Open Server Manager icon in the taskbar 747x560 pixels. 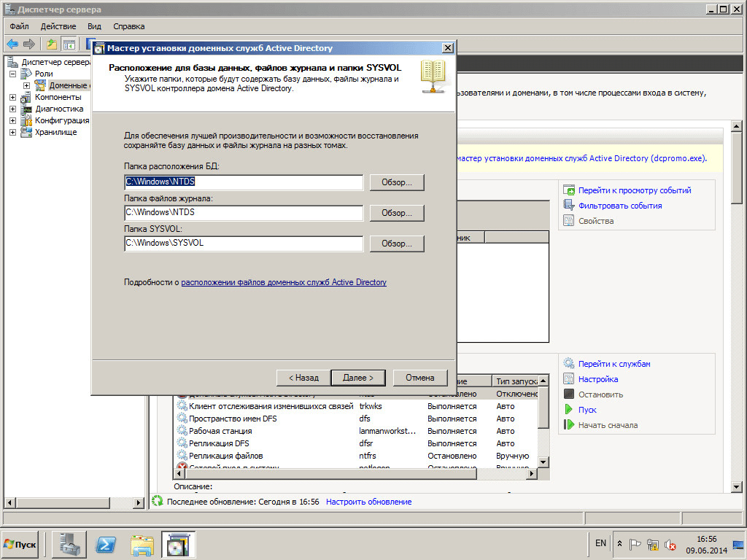[69, 544]
